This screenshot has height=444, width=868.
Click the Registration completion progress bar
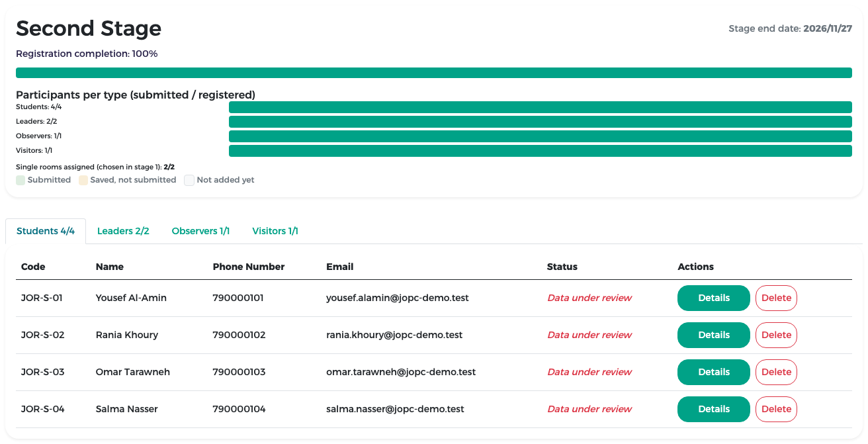point(434,73)
